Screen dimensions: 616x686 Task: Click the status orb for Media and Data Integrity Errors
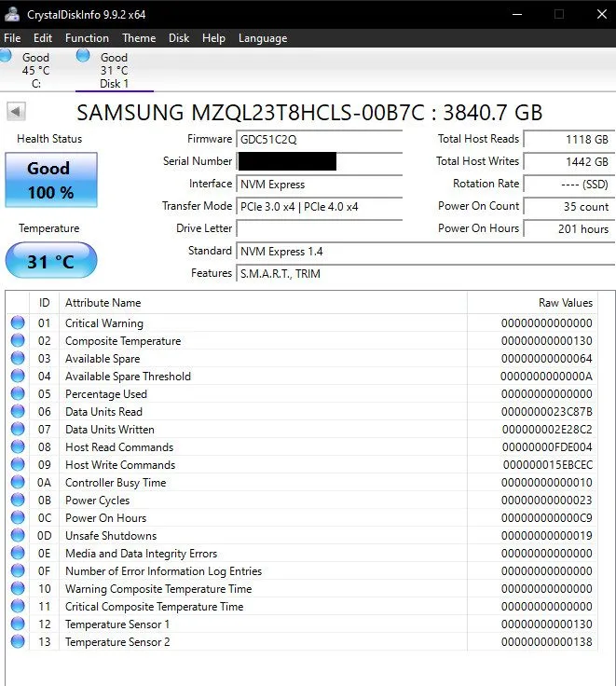click(x=18, y=553)
